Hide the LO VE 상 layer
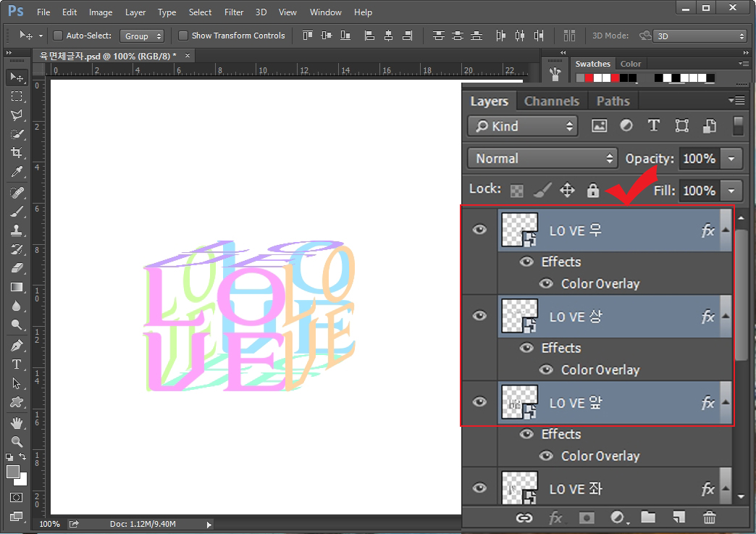The width and height of the screenshot is (756, 534). tap(479, 315)
